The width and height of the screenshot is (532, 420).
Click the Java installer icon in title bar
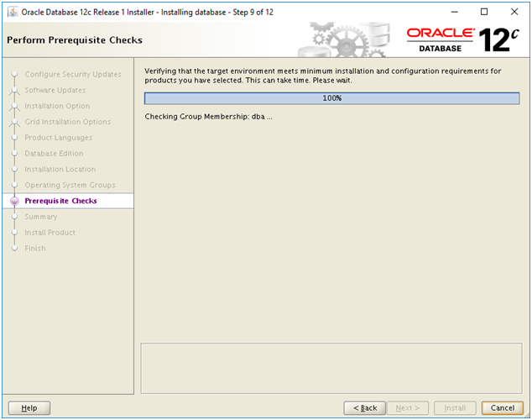[13, 12]
